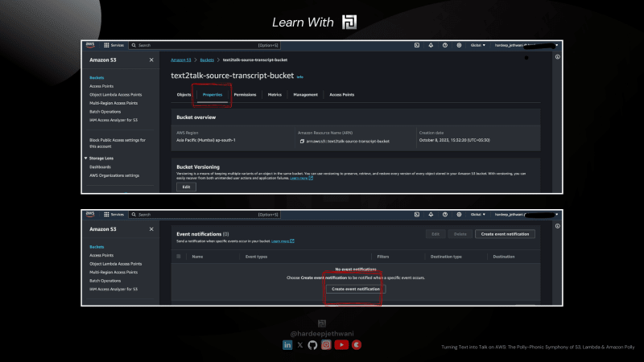Click the AWS logo in the lower console screenshot

tap(90, 214)
